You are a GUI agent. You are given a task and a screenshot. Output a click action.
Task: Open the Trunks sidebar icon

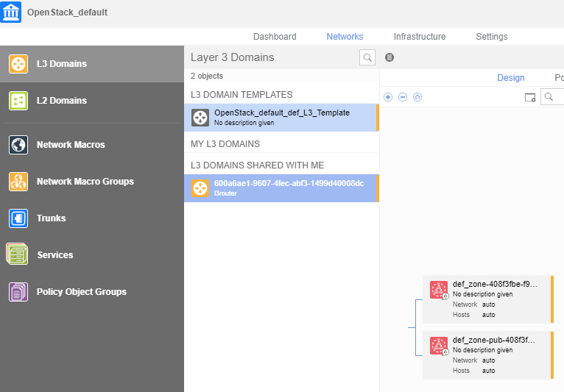(18, 218)
